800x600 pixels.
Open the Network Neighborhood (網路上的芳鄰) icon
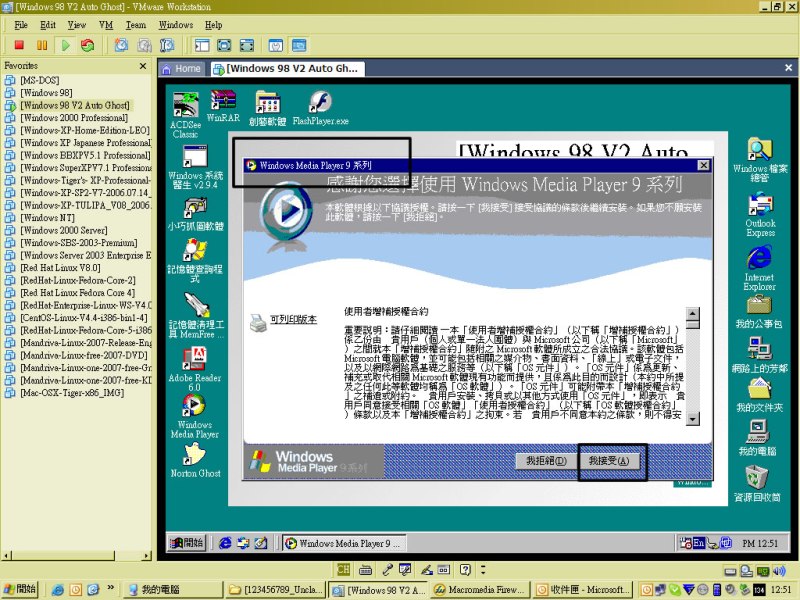point(759,356)
